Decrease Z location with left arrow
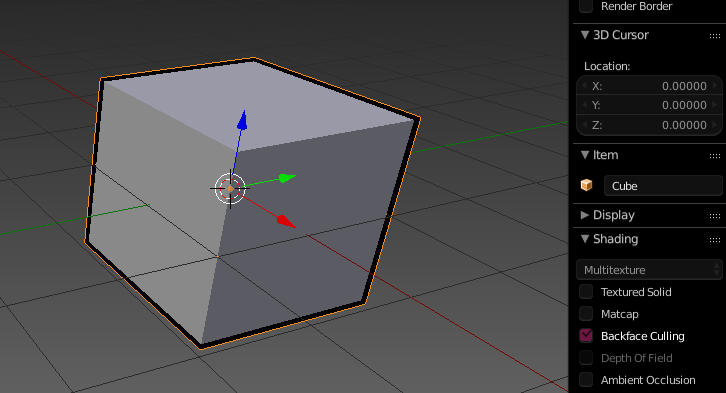 tap(583, 125)
